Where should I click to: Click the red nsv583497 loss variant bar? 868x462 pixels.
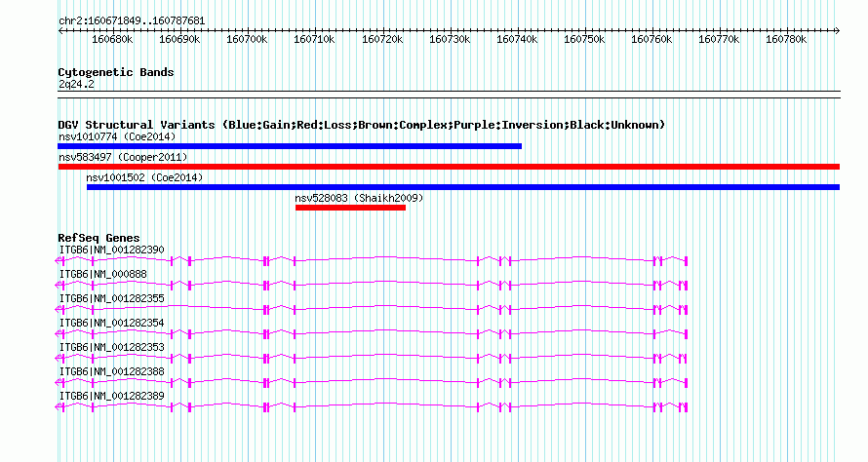pyautogui.click(x=449, y=167)
